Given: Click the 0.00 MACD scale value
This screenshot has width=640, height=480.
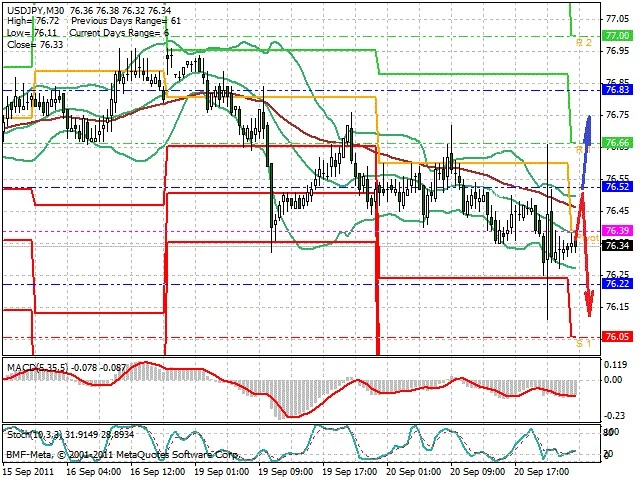Looking at the screenshot, I should click(x=613, y=380).
